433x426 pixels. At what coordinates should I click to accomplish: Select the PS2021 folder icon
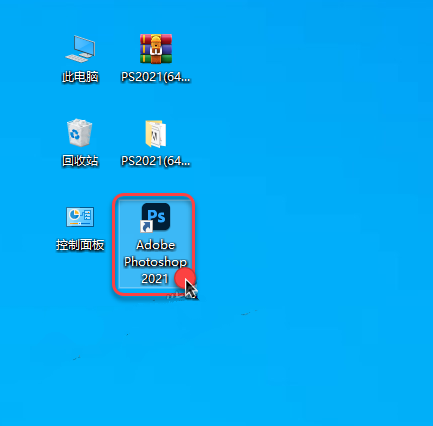click(156, 134)
